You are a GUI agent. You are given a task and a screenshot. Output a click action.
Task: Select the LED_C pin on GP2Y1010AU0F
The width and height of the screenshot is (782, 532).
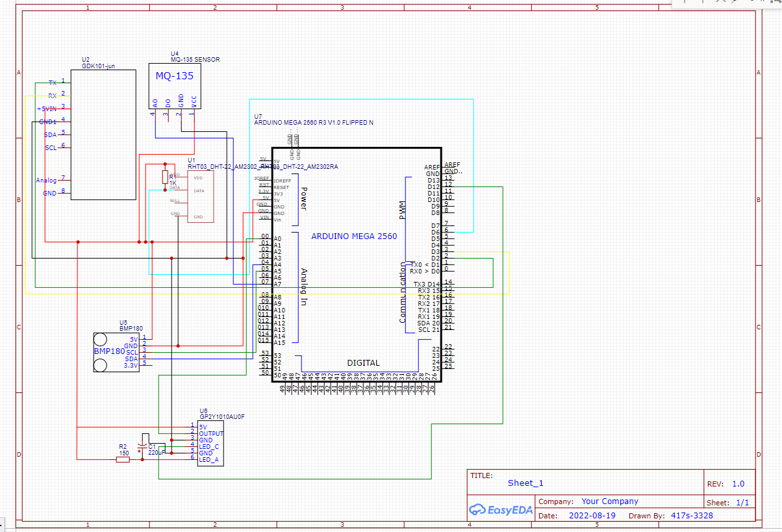[209, 446]
